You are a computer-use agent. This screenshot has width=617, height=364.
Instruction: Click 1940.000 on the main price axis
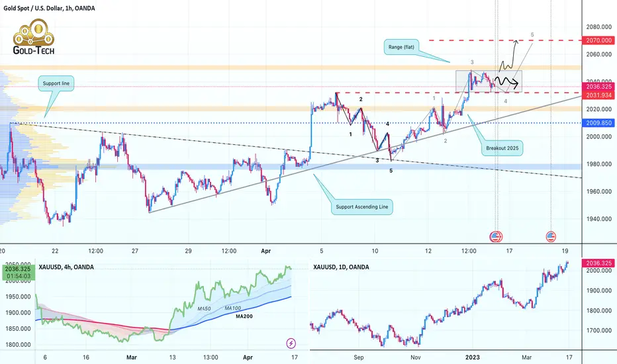click(599, 219)
